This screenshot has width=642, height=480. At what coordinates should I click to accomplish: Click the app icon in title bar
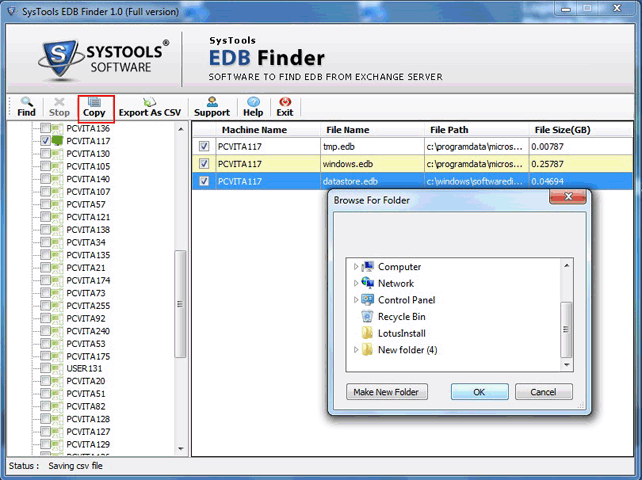coord(11,11)
